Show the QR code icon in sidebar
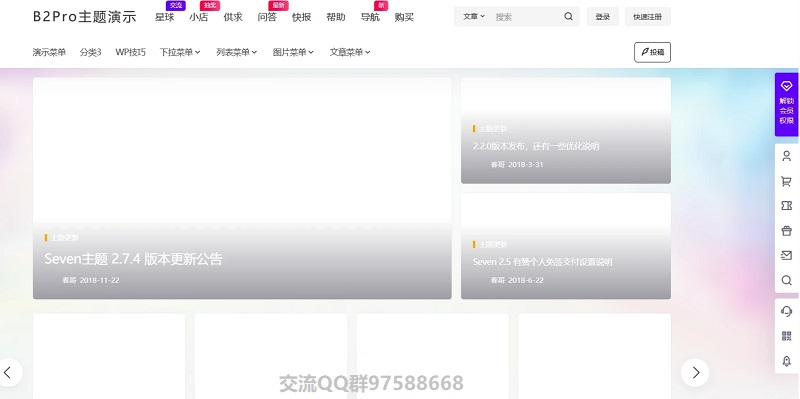 pyautogui.click(x=786, y=336)
